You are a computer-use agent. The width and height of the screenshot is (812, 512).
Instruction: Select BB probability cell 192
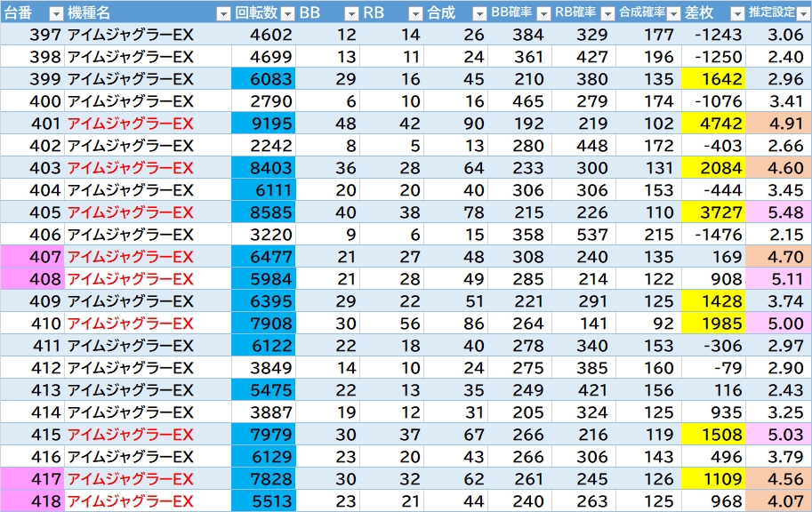519,124
